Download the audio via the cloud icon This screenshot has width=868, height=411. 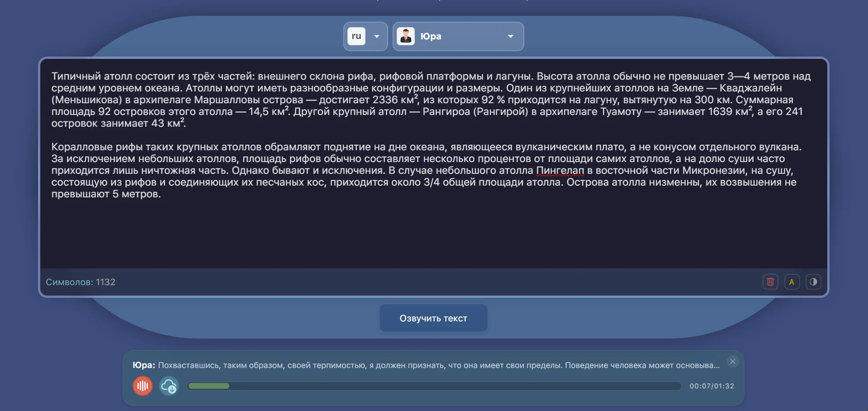[x=169, y=386]
